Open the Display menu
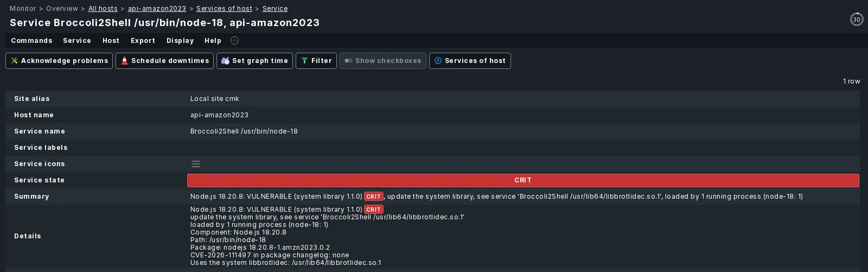This screenshot has height=272, width=868. click(x=180, y=41)
